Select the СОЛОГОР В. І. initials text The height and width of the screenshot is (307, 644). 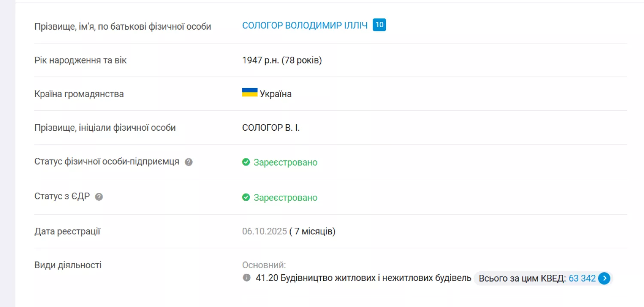271,128
